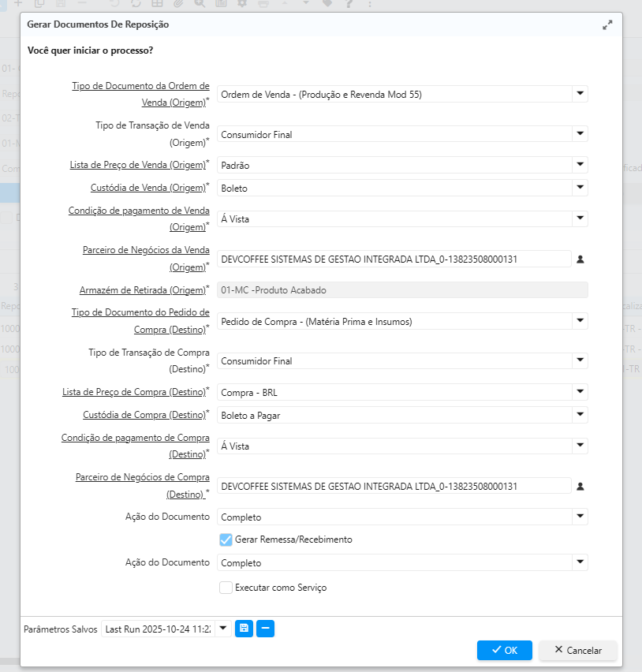
Task: Open the Lista de Preço de Venda dropdown
Action: [580, 165]
